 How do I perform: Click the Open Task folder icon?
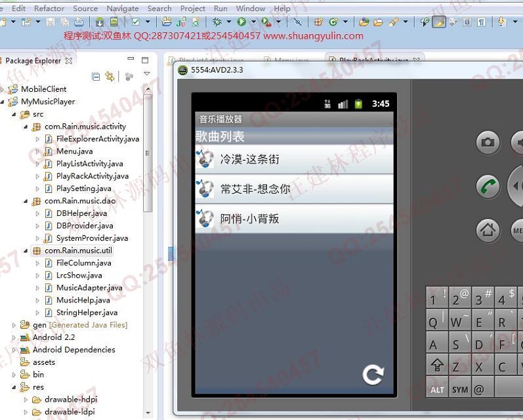(x=378, y=22)
